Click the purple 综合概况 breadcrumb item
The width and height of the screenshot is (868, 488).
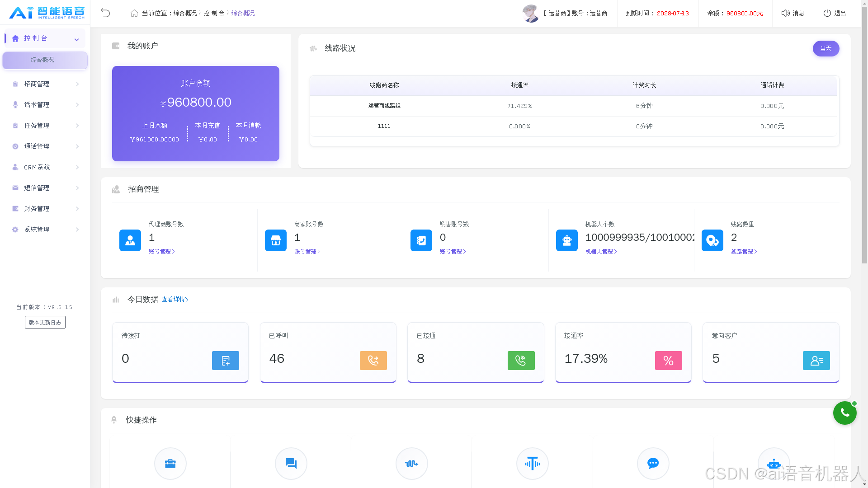pos(243,13)
